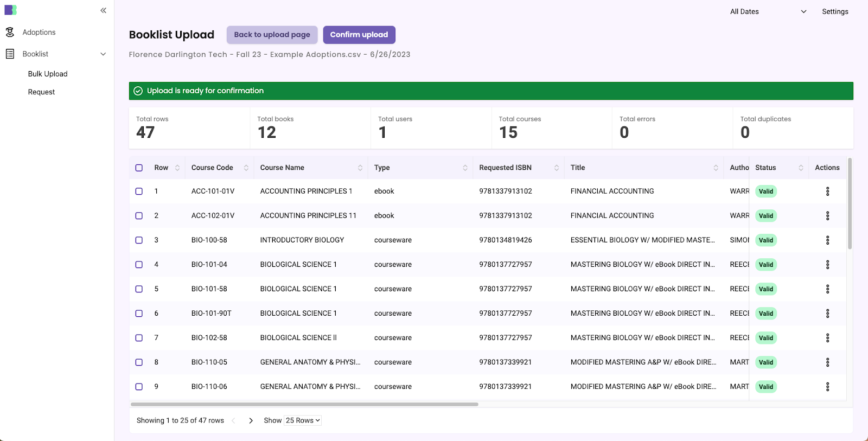868x441 pixels.
Task: Click the Booklist document icon
Action: pyautogui.click(x=10, y=54)
